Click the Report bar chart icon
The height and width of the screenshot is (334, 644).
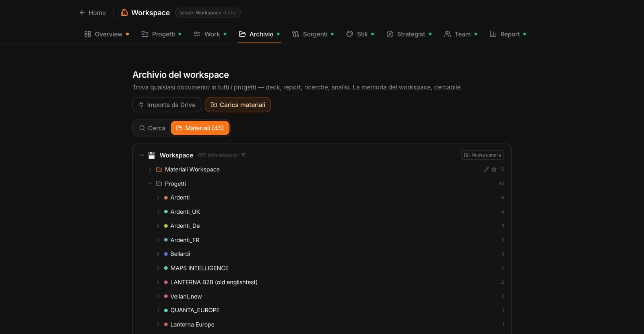pos(493,34)
